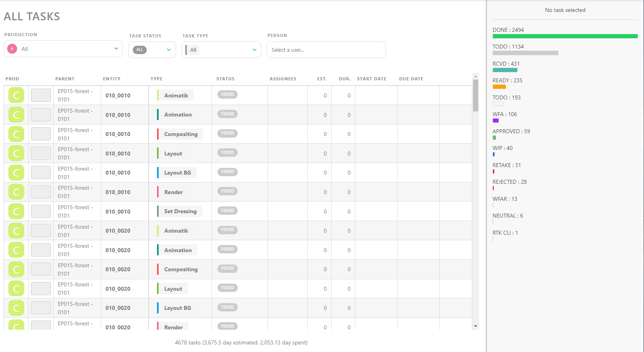Viewport: 644px width, 352px height.
Task: Click the START DATE column header
Action: pyautogui.click(x=372, y=79)
